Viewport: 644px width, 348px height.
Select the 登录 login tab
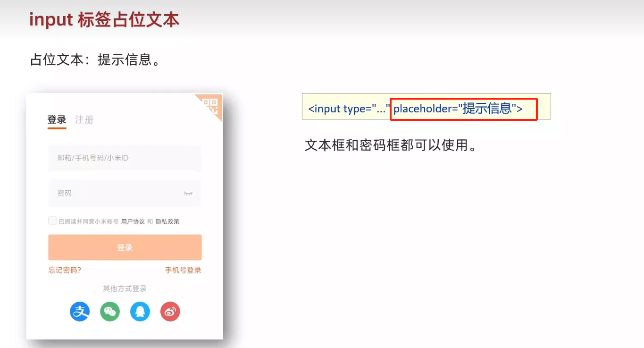(56, 120)
